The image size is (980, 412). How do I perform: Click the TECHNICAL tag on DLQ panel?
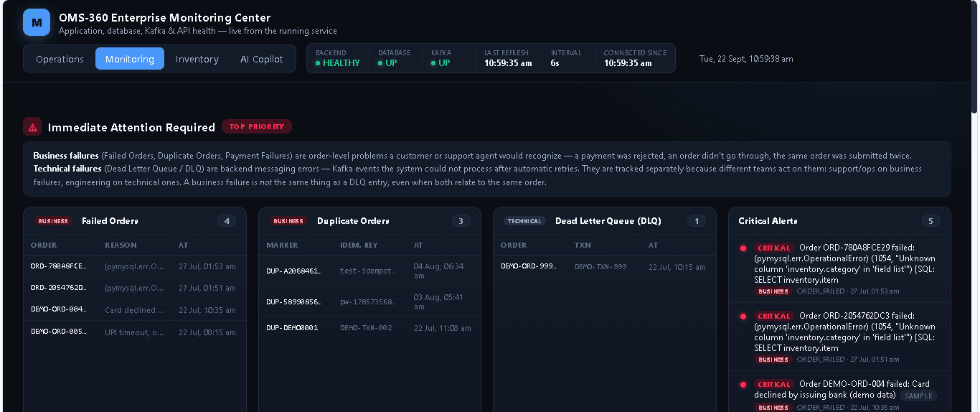click(524, 221)
